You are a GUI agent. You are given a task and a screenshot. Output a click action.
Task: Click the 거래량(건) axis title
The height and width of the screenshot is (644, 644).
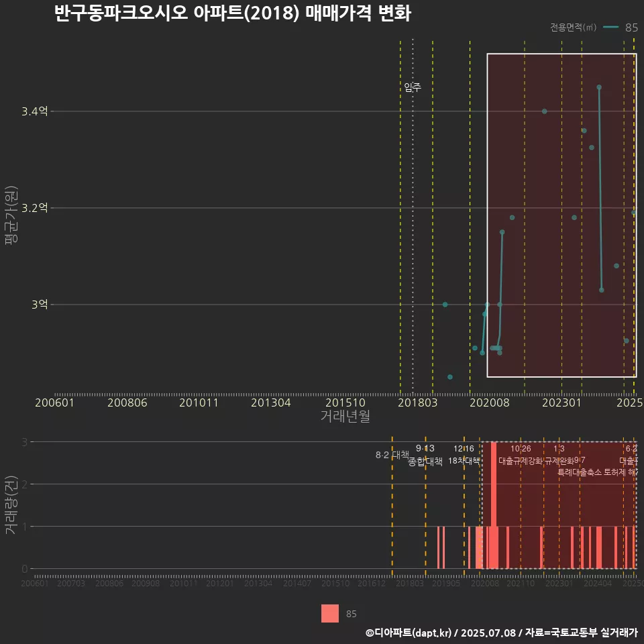click(x=11, y=505)
